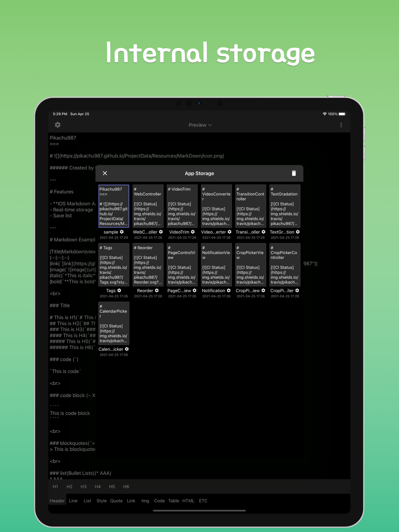Open the three-dot more menu
Screen dimensions: 399x532
(341, 125)
